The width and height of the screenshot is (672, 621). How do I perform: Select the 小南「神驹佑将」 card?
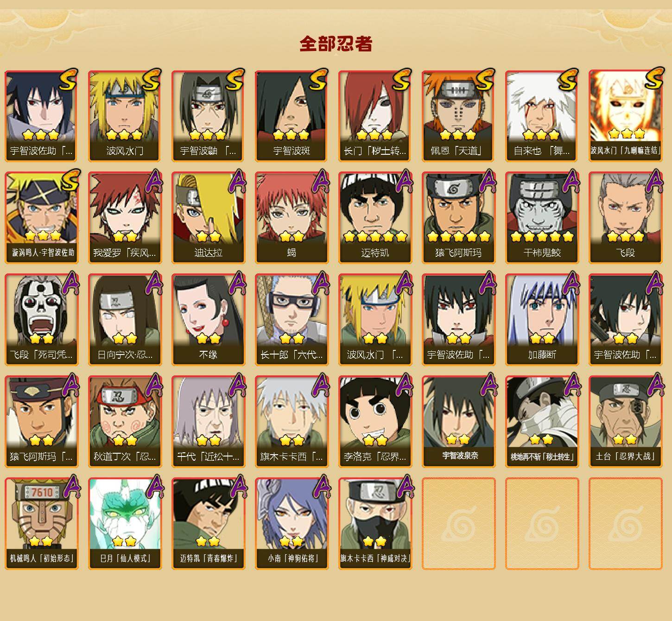tap(292, 524)
